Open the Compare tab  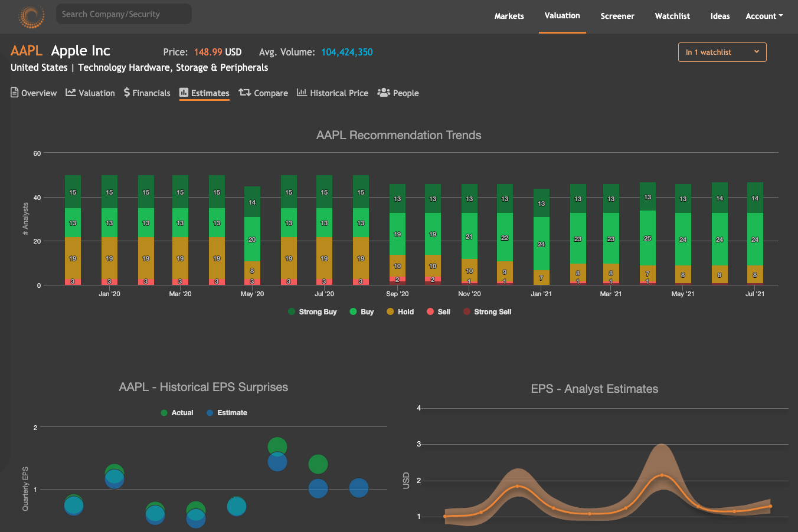coord(263,93)
